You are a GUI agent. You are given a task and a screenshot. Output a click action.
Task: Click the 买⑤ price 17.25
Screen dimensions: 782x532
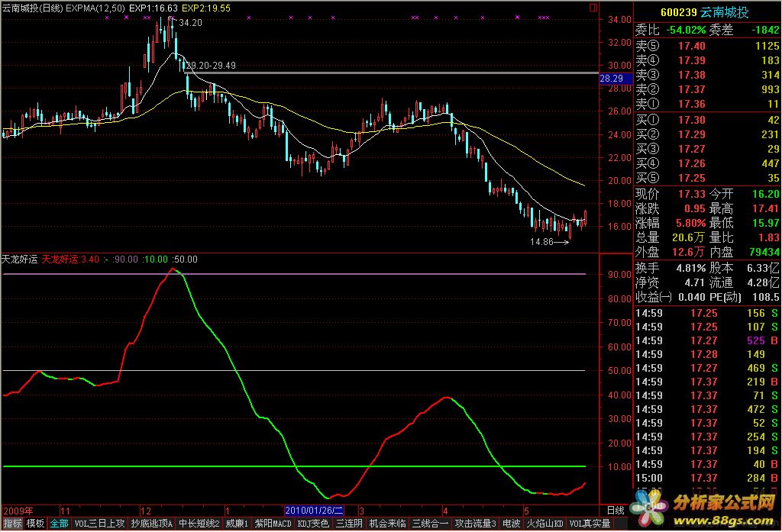coord(692,178)
